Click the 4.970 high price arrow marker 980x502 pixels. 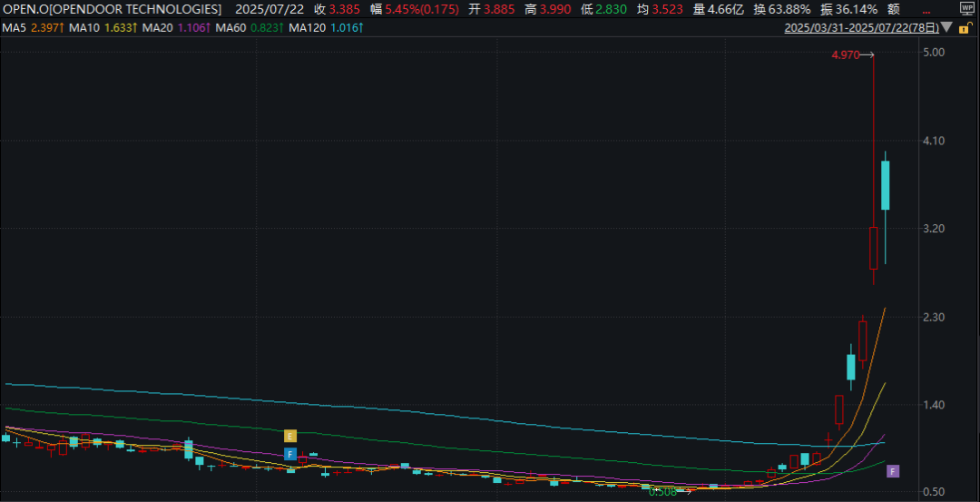[x=852, y=55]
